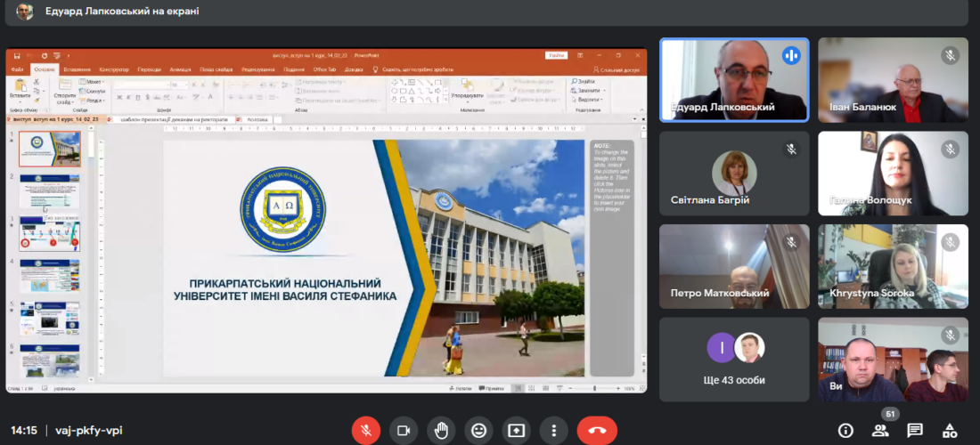Leave the call with the red hang-up button
Viewport: 980px width, 445px height.
[597, 430]
